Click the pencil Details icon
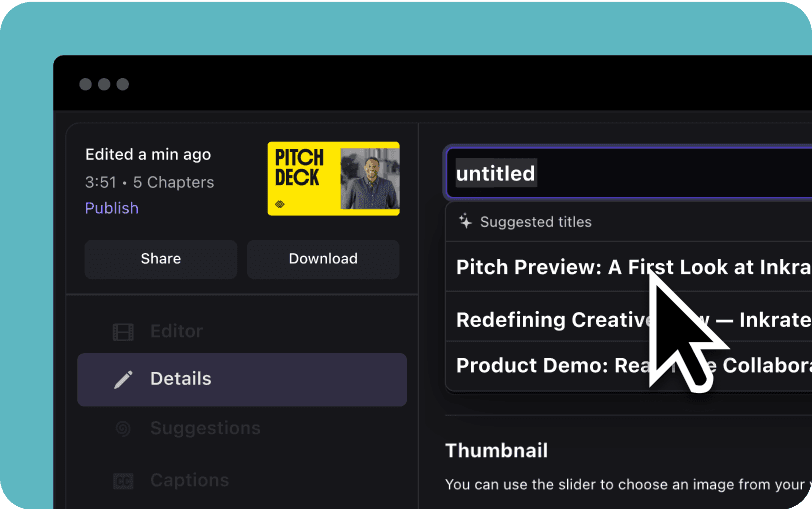This screenshot has height=509, width=812. click(123, 379)
